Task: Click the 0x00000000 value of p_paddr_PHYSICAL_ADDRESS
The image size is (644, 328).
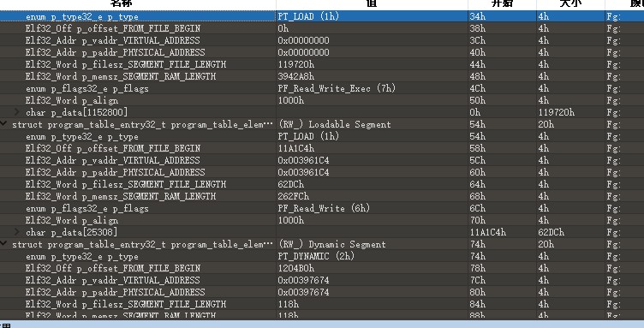Action: [303, 52]
